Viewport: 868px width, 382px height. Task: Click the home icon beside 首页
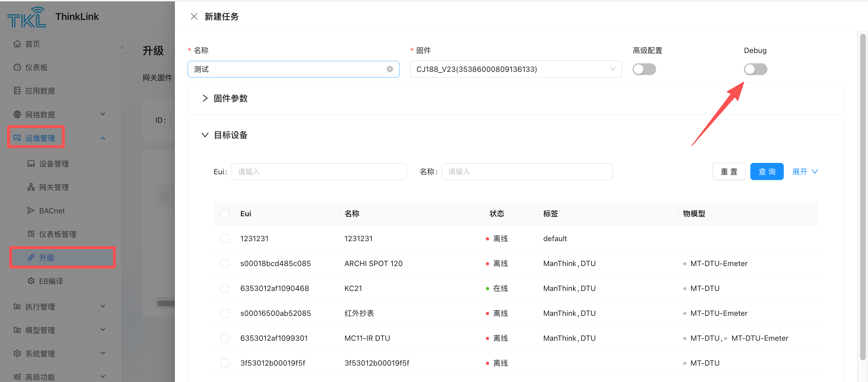point(17,44)
